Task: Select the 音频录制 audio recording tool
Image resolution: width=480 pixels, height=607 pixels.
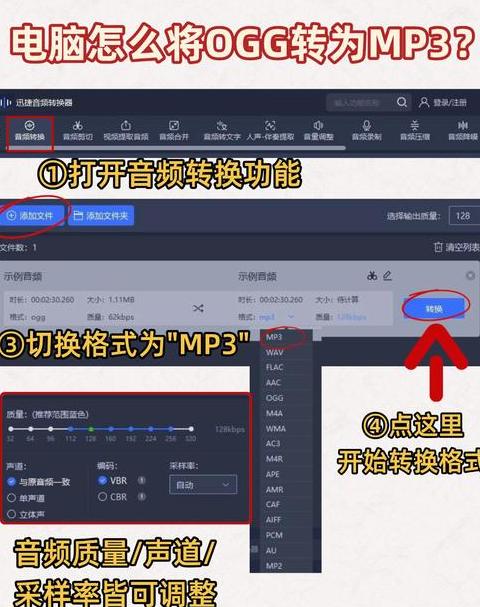Action: [x=367, y=130]
